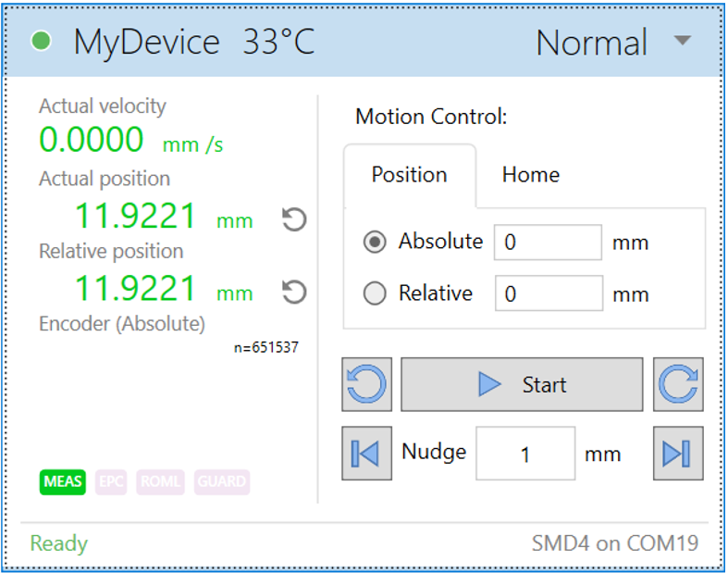Select the Relative radio button
Image resolution: width=728 pixels, height=573 pixels.
point(375,294)
